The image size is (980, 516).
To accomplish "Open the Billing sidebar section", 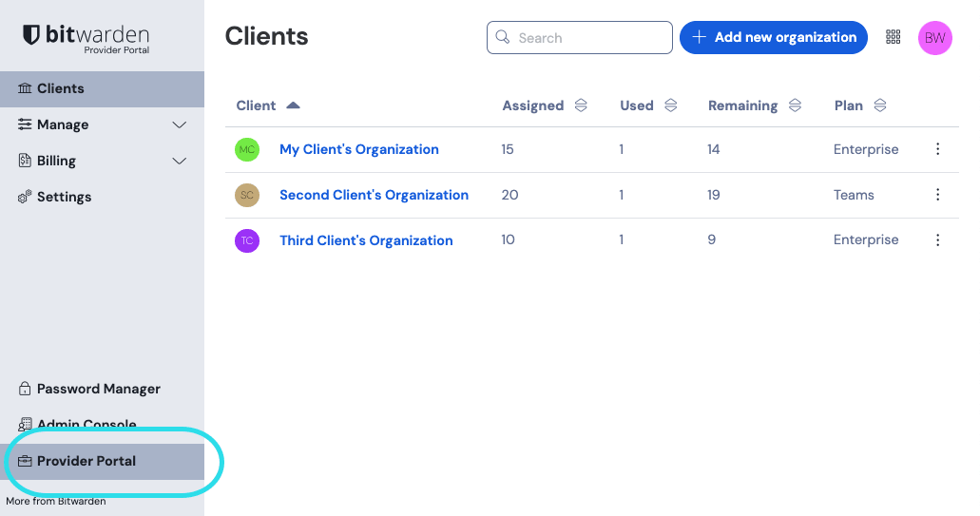I will click(x=102, y=162).
